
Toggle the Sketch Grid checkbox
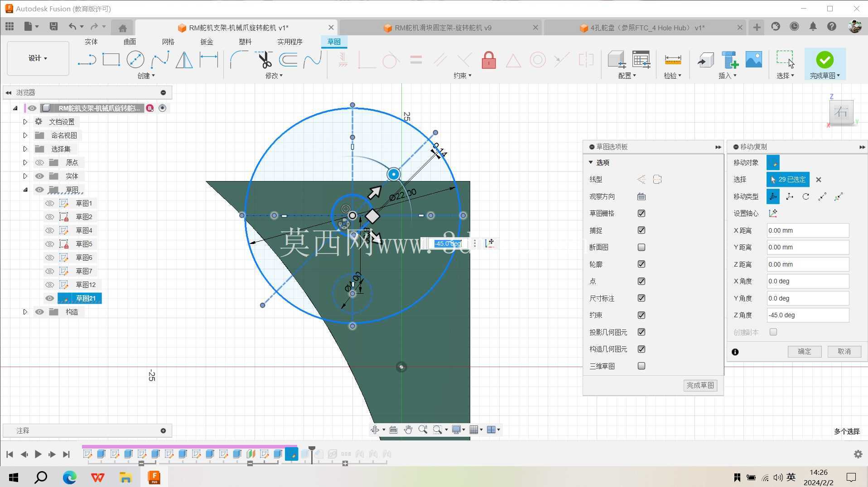tap(641, 213)
